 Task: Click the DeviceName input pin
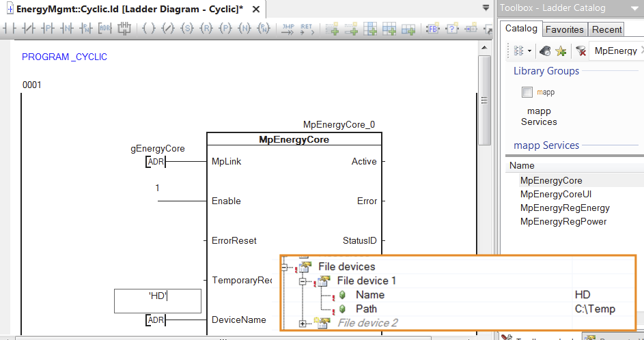(238, 320)
